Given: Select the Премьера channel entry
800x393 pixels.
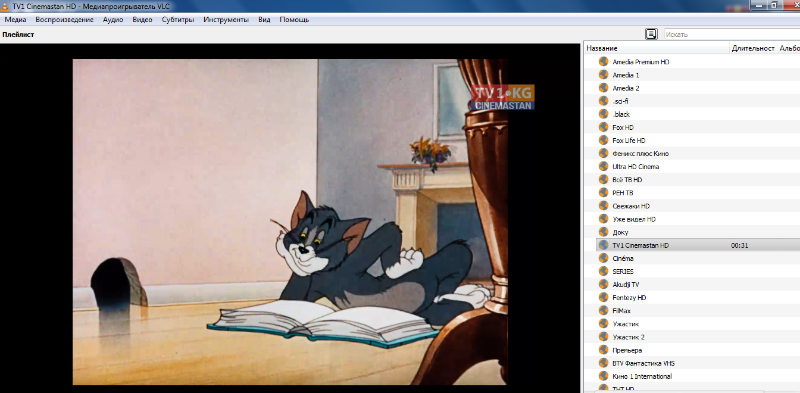Looking at the screenshot, I should coord(627,350).
